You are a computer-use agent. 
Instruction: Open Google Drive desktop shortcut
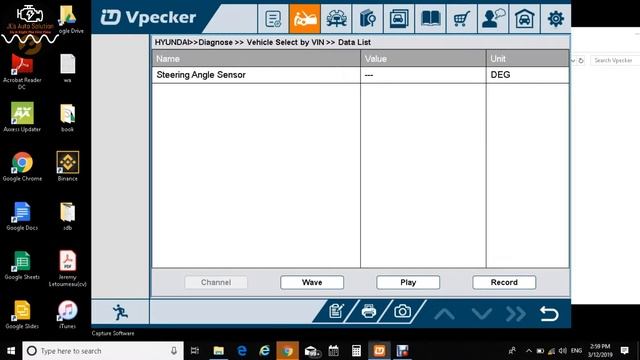coord(69,19)
